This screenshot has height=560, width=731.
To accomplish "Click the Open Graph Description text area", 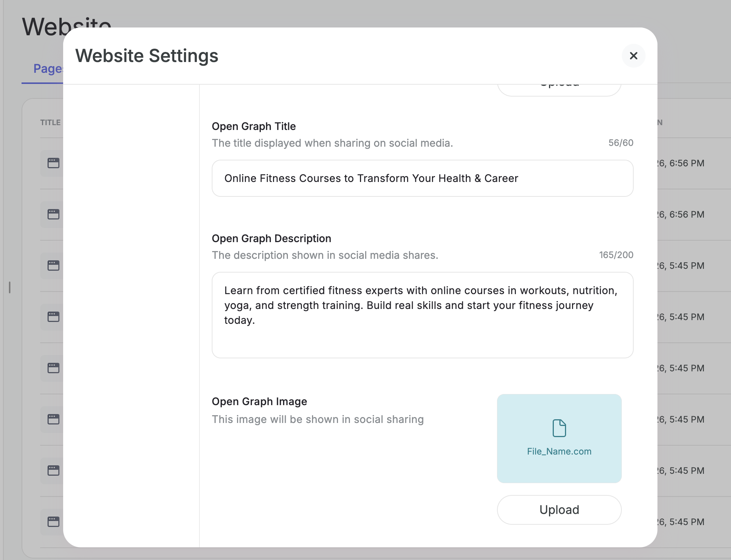I will click(422, 315).
